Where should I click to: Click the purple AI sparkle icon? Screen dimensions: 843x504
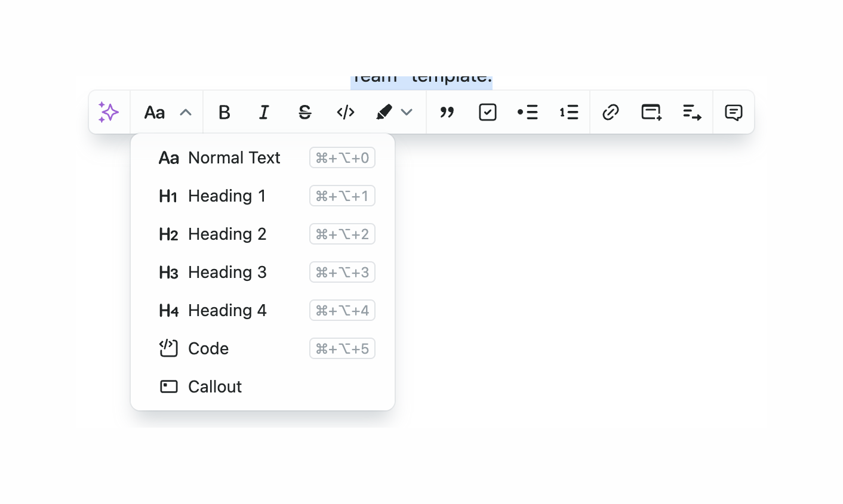click(109, 112)
